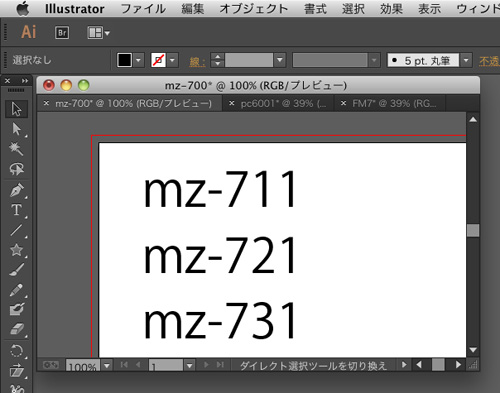
Task: Select the Selection (black arrow) tool
Action: click(16, 109)
